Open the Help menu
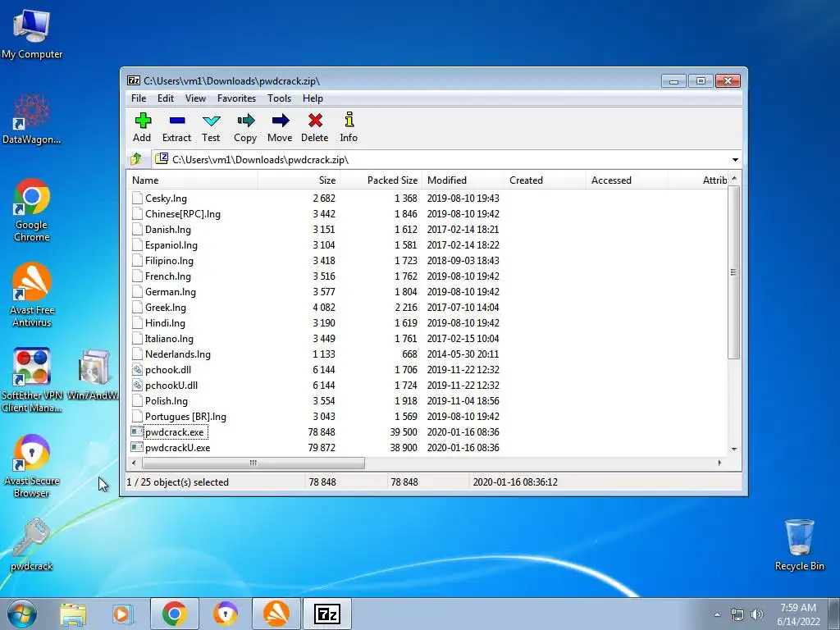 point(313,98)
